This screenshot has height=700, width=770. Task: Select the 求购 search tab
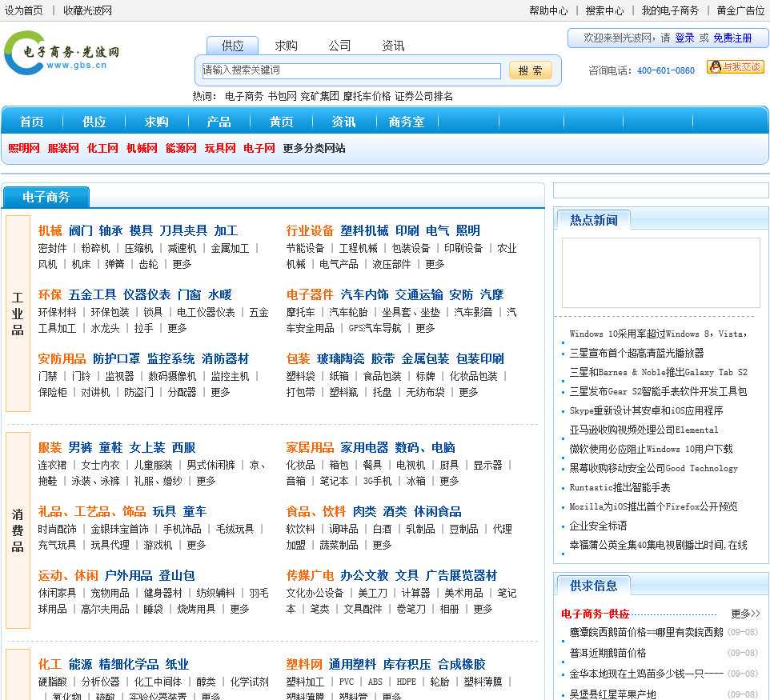coord(287,46)
